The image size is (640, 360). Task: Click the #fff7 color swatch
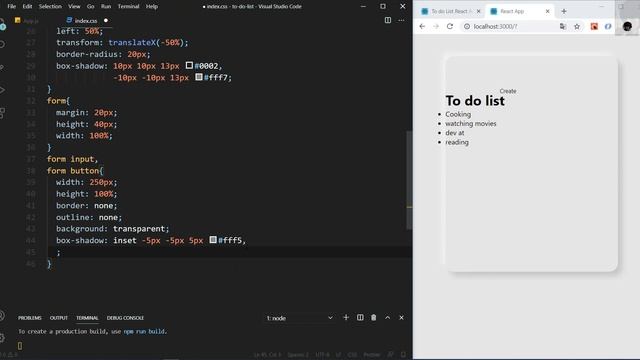[199, 77]
